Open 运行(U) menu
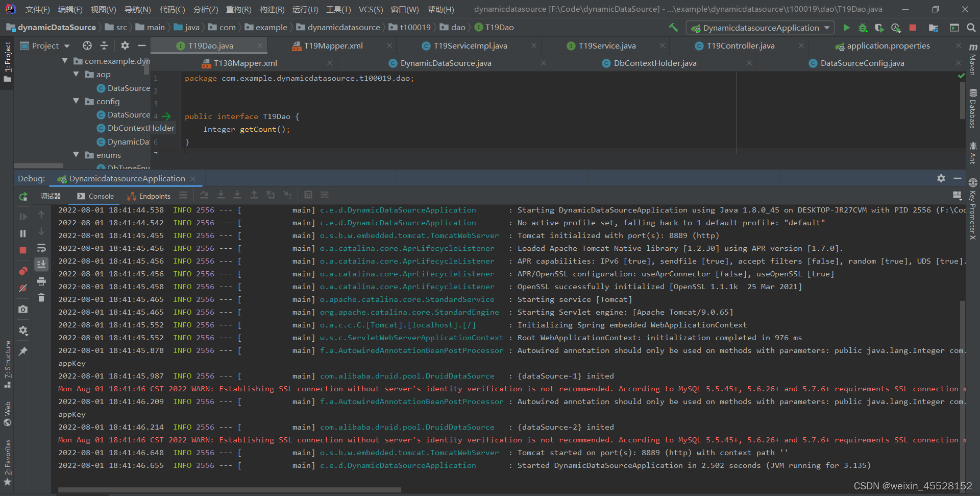 point(305,9)
